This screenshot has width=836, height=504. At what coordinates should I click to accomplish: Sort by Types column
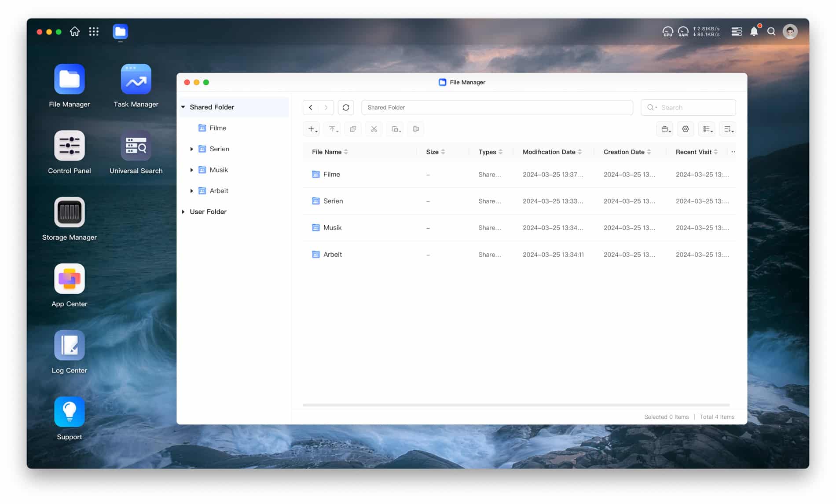coord(490,152)
